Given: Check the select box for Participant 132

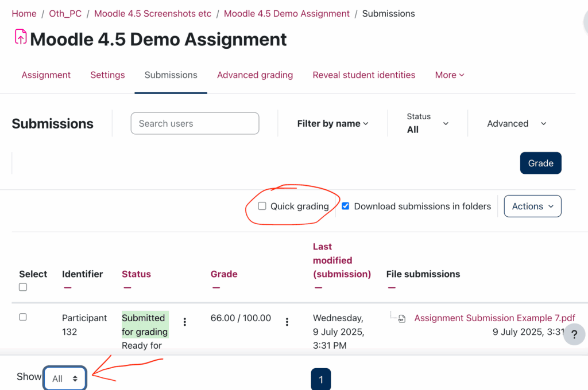Looking at the screenshot, I should pyautogui.click(x=22, y=317).
